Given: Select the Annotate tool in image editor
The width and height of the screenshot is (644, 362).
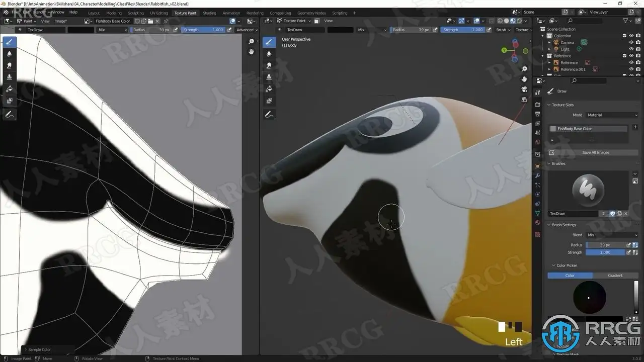Looking at the screenshot, I should coord(9,115).
